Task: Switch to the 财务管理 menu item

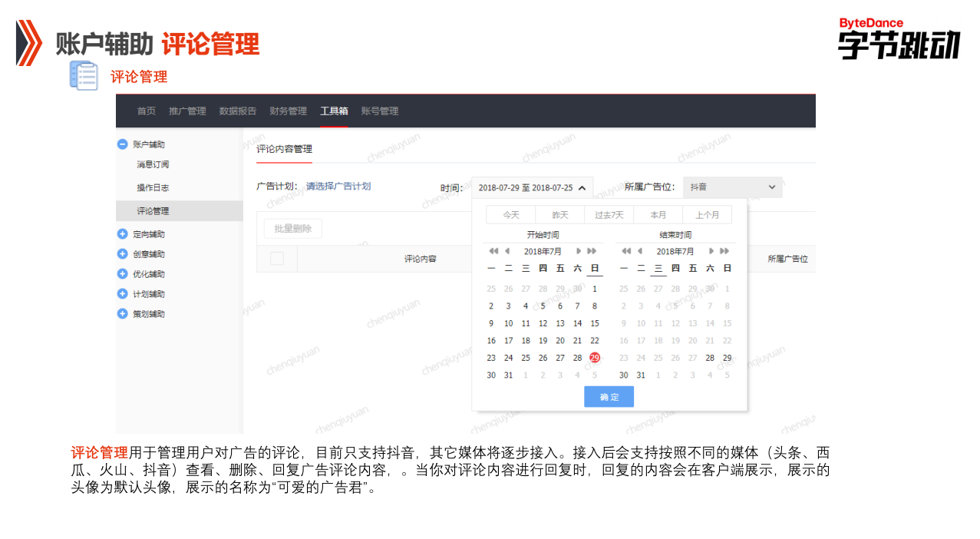Action: click(x=287, y=111)
